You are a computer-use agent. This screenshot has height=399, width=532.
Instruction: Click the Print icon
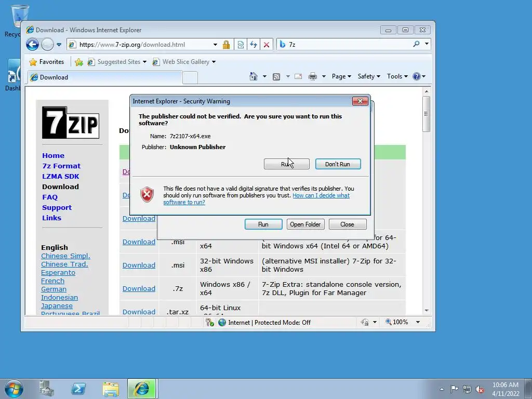pyautogui.click(x=312, y=76)
